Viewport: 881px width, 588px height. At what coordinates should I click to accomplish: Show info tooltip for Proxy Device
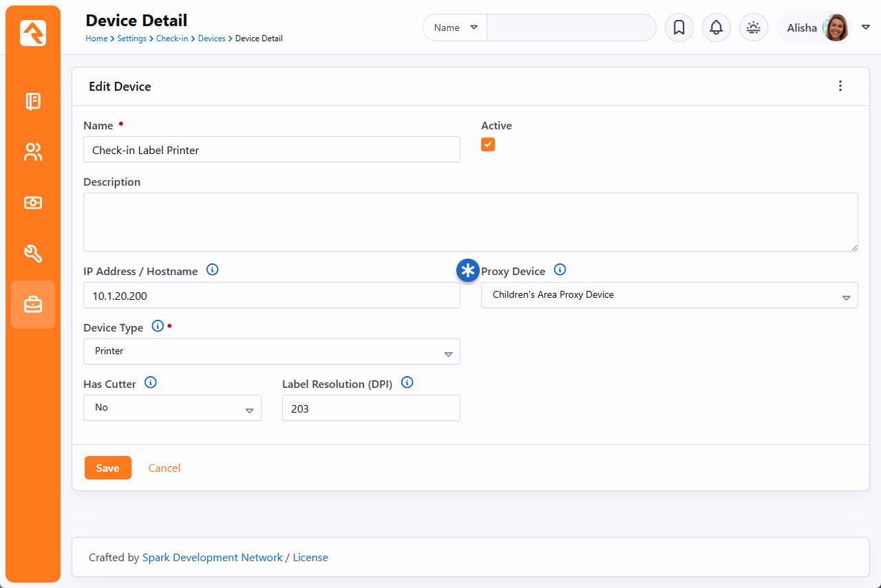click(x=560, y=270)
